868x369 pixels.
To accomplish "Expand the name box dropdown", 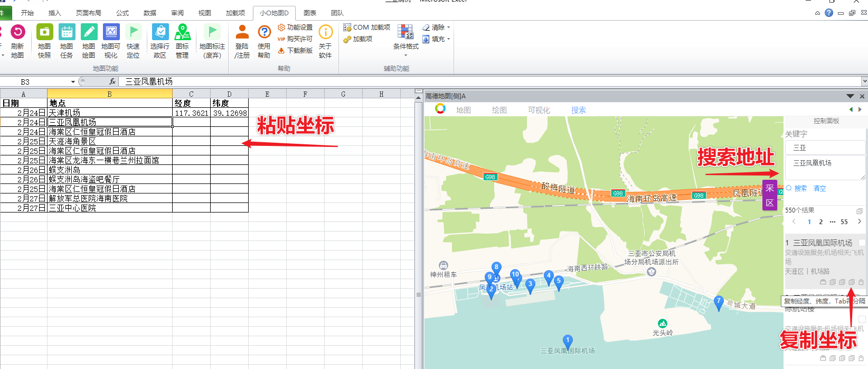I will (x=73, y=81).
